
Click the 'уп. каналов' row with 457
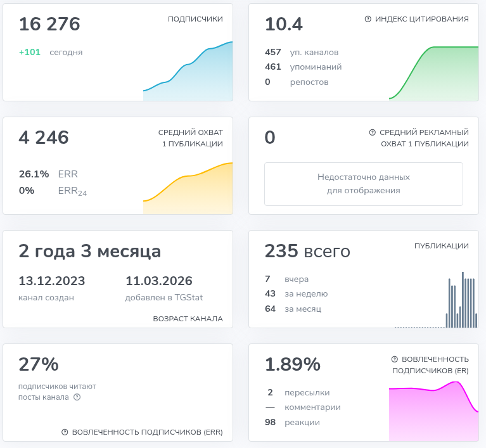click(x=302, y=52)
